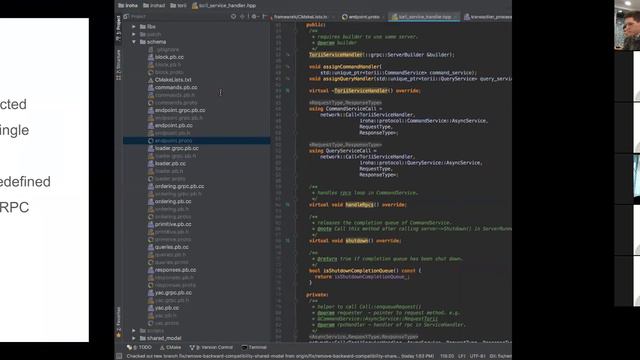640x360 pixels.
Task: Expand the patch folder
Action: pyautogui.click(x=134, y=34)
